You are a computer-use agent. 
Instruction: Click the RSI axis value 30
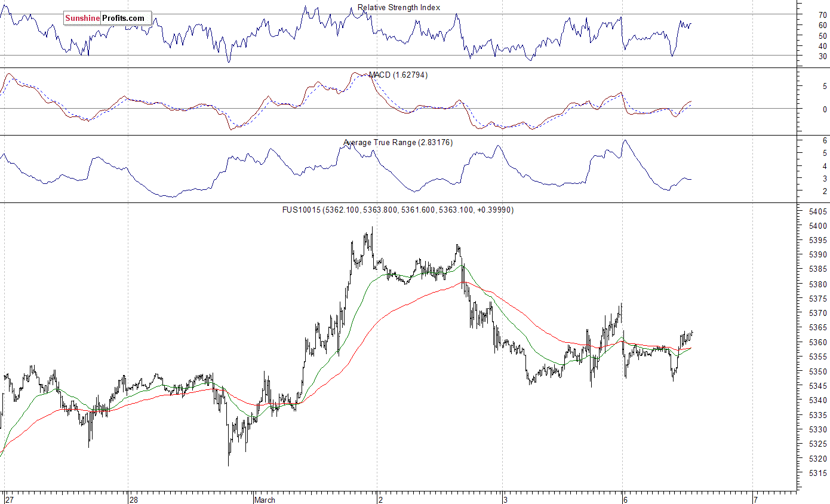[822, 56]
